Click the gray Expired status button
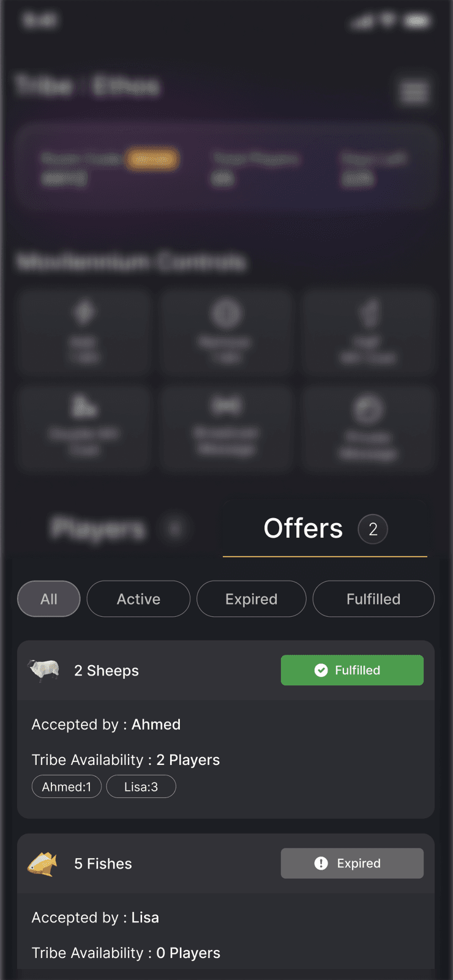The width and height of the screenshot is (453, 980). [x=352, y=863]
